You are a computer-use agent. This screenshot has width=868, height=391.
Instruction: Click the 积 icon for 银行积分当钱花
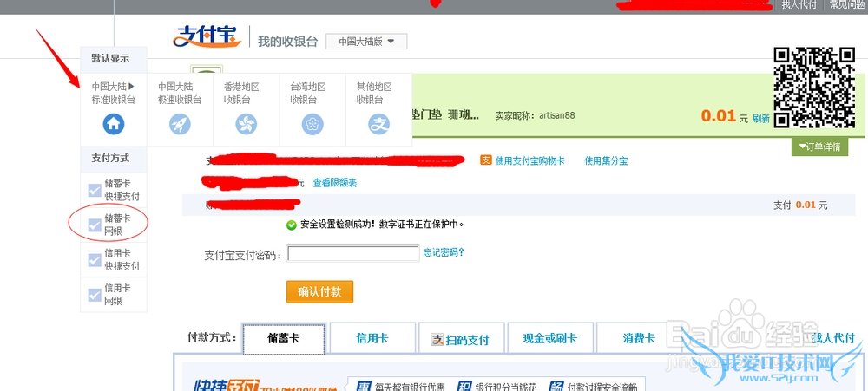coord(464,386)
